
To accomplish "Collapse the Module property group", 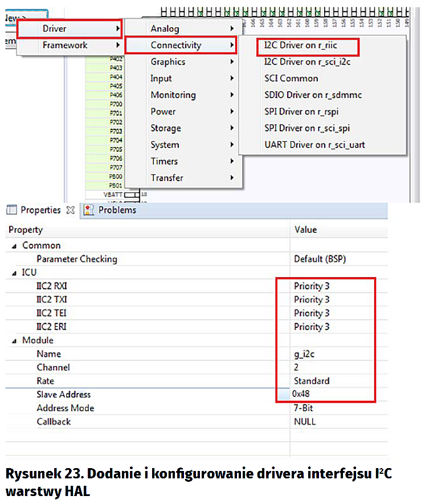I will [14, 341].
